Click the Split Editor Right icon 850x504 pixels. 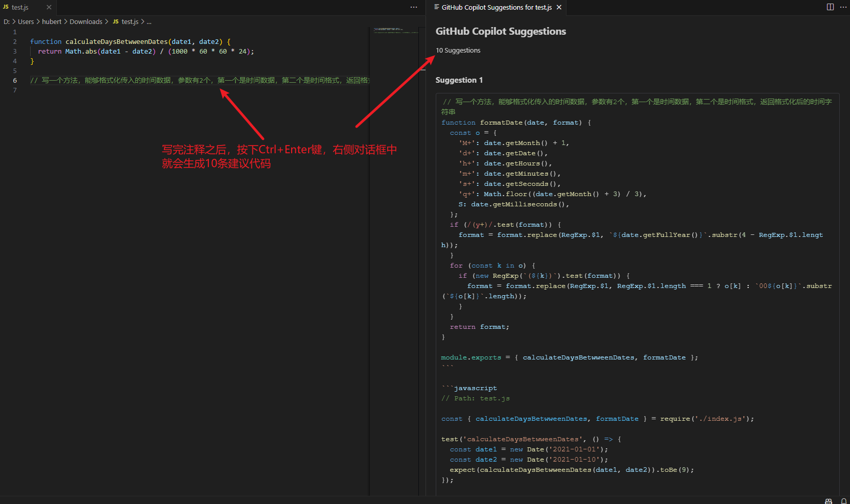(830, 7)
